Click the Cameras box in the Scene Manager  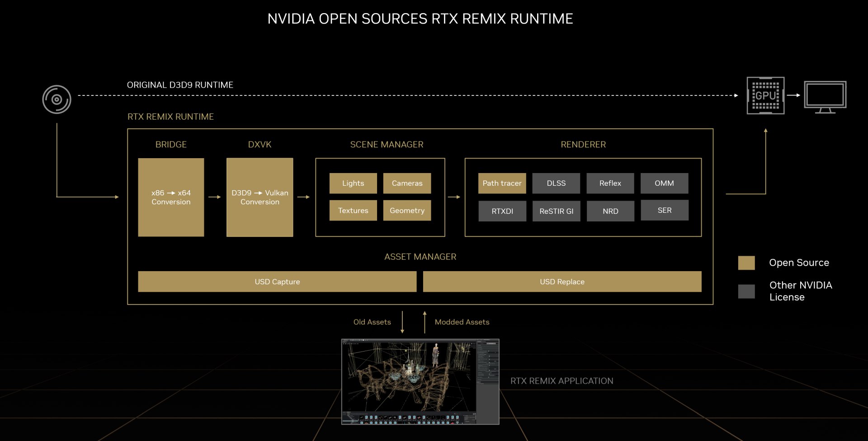pyautogui.click(x=407, y=183)
